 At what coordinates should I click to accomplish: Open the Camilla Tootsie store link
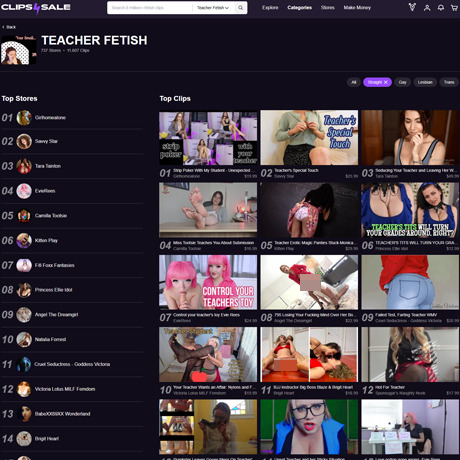[x=51, y=216]
